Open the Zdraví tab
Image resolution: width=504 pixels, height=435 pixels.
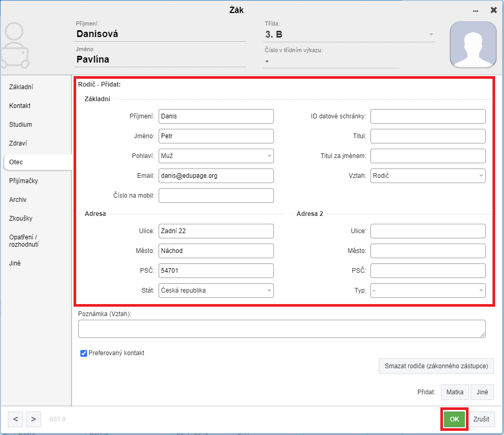(18, 143)
